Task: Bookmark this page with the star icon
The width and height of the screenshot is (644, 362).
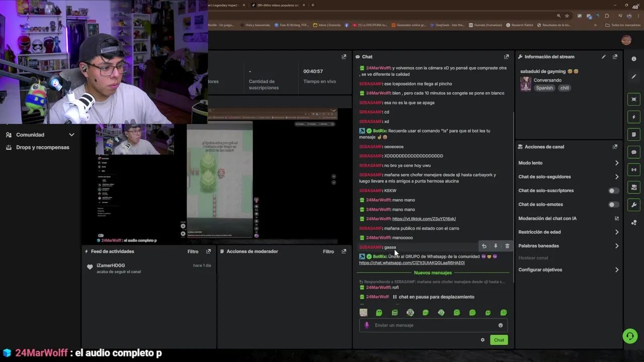Action: (567, 16)
